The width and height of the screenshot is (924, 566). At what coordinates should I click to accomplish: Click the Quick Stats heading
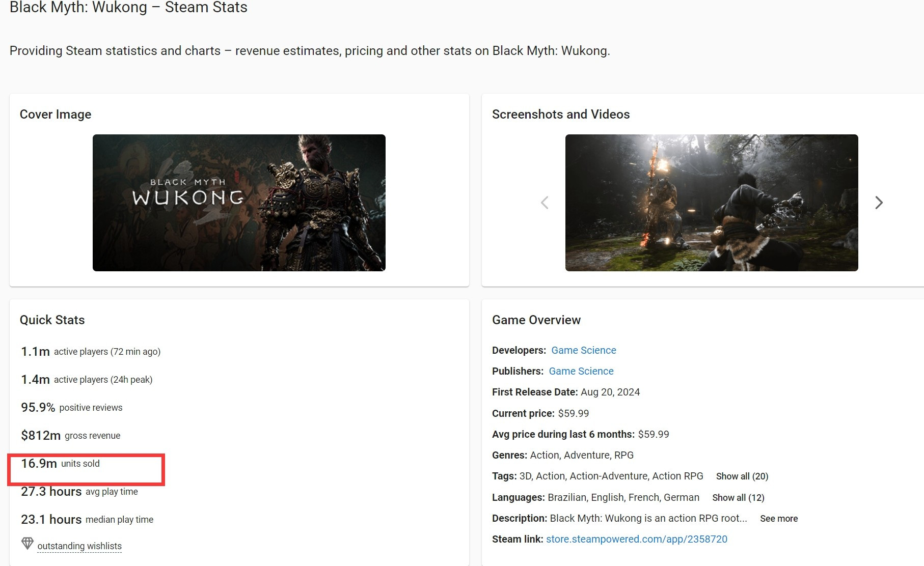(52, 320)
